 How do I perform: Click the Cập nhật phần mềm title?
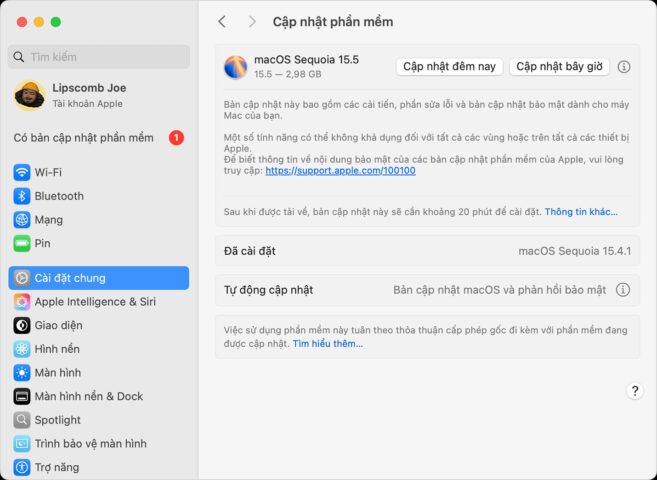click(333, 22)
